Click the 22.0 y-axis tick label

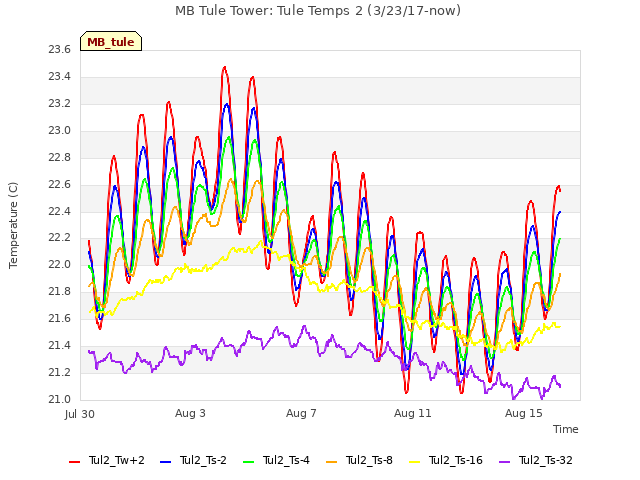tap(60, 264)
